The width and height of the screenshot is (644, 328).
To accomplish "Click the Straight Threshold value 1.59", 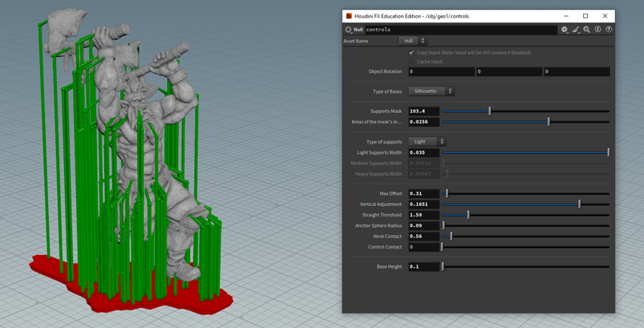I will point(424,215).
